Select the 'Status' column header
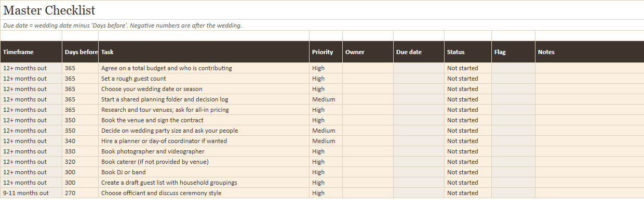This screenshot has width=644, height=206. pyautogui.click(x=468, y=52)
